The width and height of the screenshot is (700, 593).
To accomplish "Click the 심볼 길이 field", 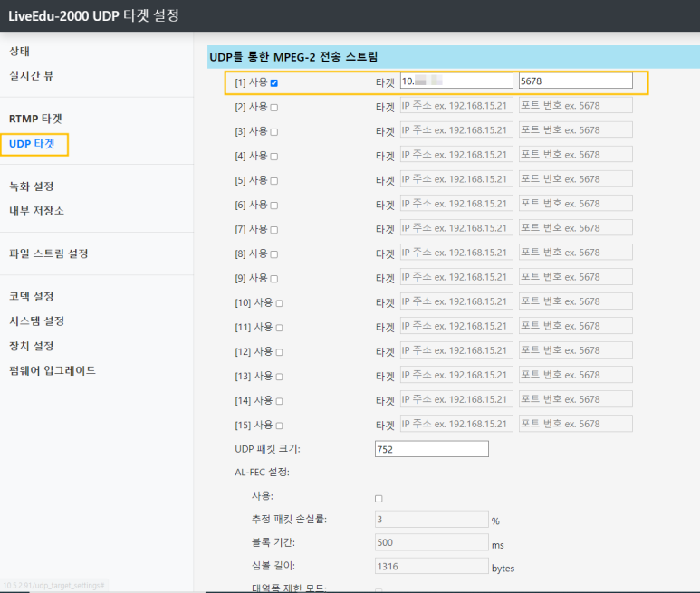I will click(432, 566).
